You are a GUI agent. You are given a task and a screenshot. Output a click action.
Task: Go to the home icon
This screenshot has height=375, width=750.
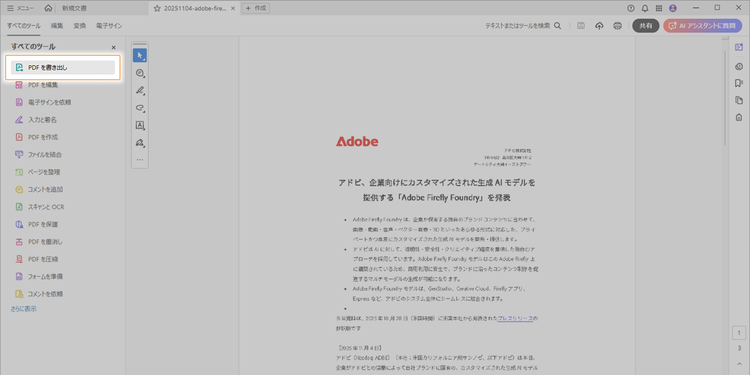pos(48,8)
